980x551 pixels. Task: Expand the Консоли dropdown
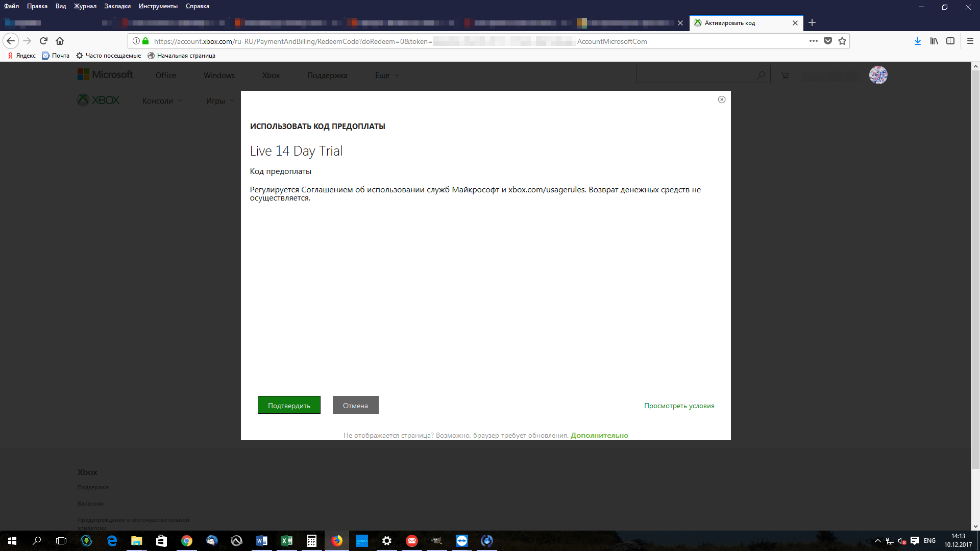(x=162, y=101)
